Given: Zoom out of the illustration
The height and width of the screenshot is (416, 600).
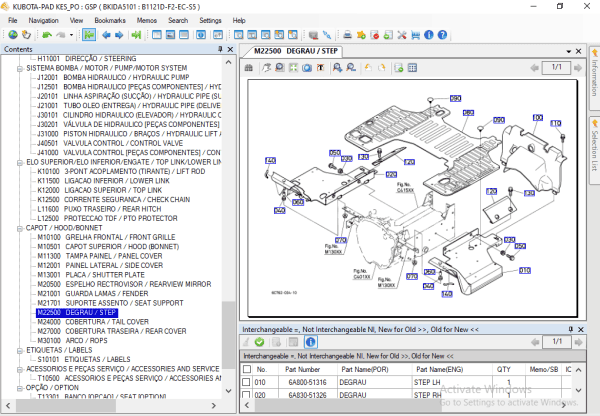Looking at the screenshot, I should (x=351, y=68).
